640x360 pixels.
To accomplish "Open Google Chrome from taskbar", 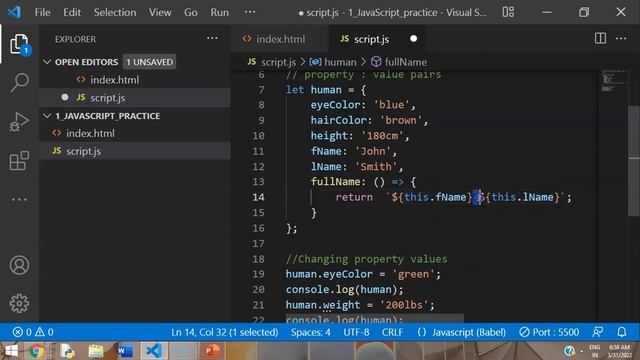I will tap(36, 351).
